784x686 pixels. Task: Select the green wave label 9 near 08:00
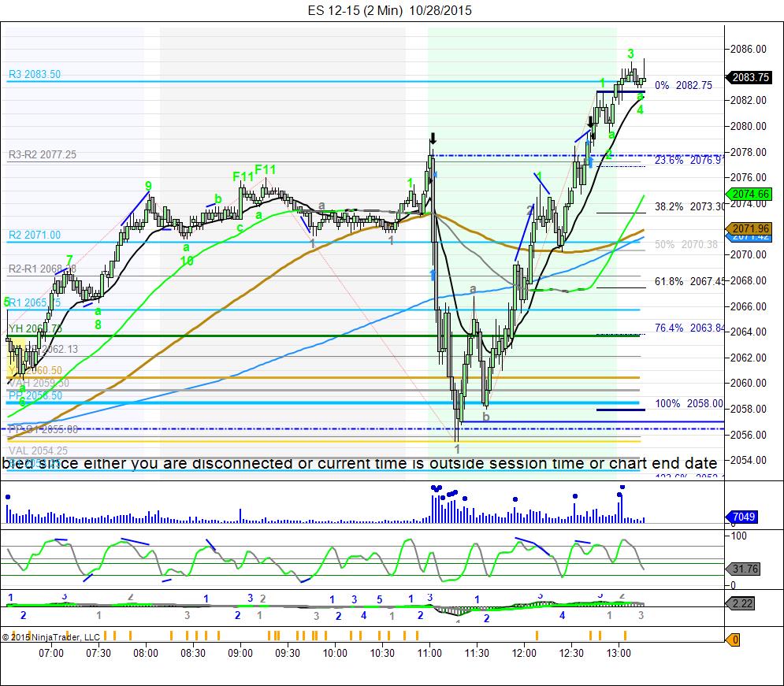148,187
